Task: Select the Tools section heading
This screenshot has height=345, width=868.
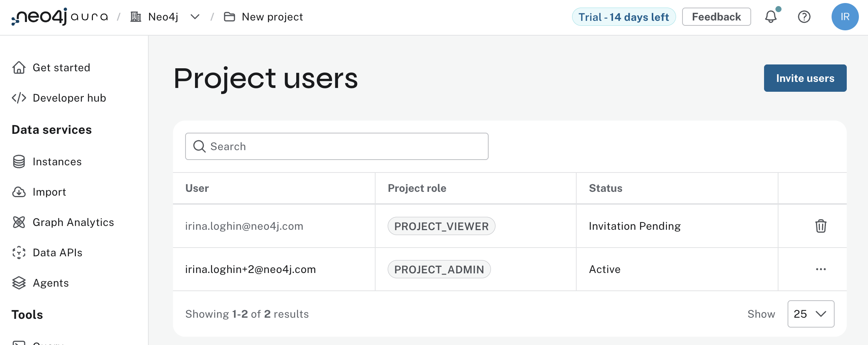Action: pyautogui.click(x=27, y=314)
